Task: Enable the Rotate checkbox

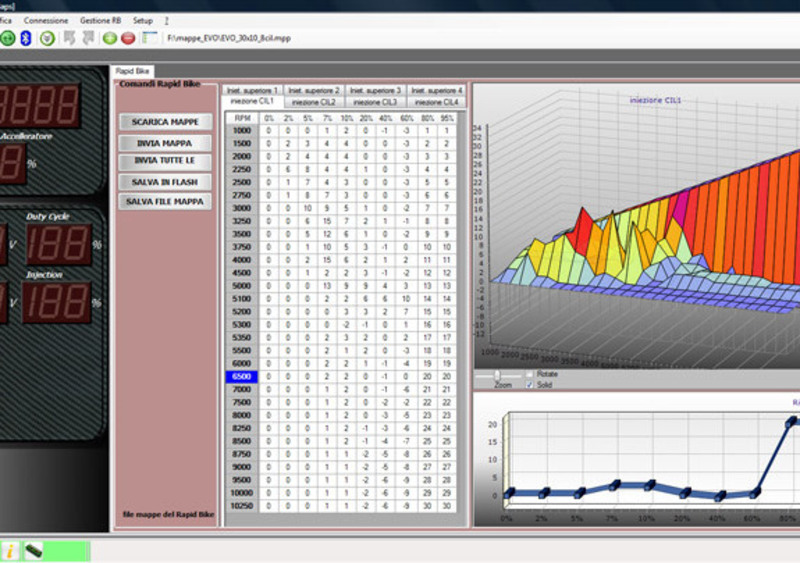Action: 530,374
